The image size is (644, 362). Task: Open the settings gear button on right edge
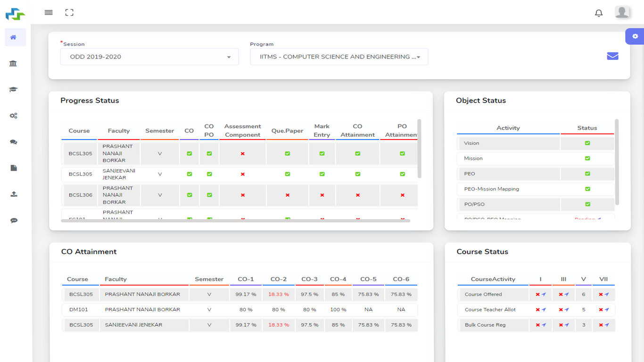635,36
